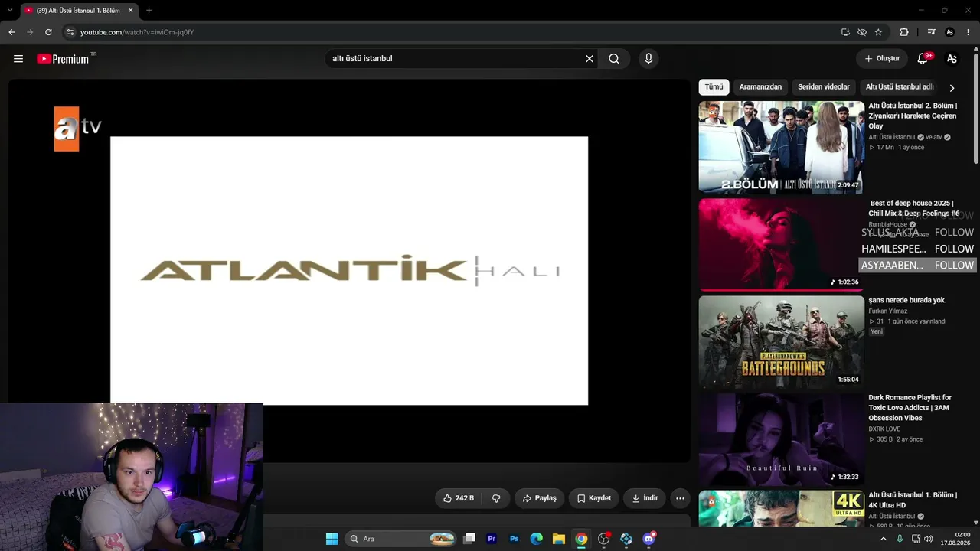Select the Altı Üstü İstanbul adlı chip

coord(900,87)
